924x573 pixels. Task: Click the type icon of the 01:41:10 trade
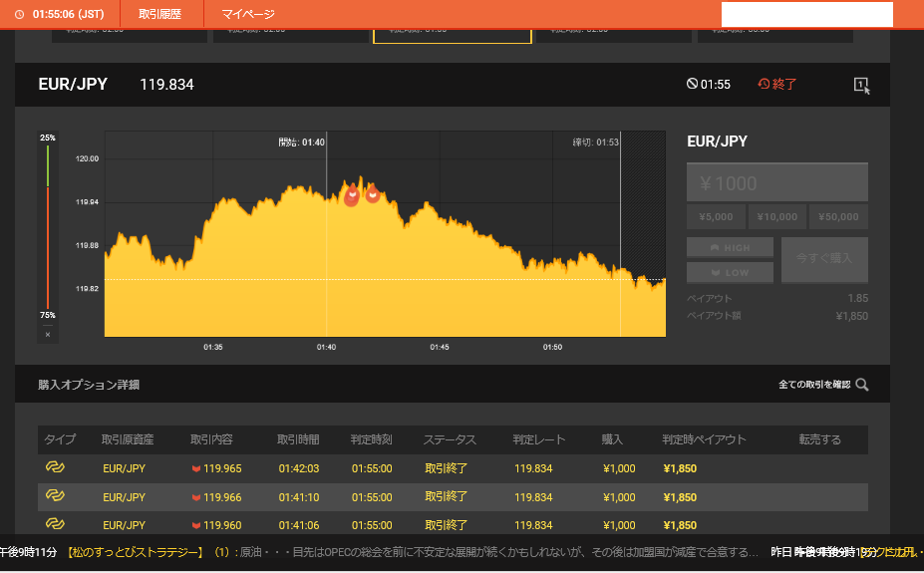[x=55, y=497]
